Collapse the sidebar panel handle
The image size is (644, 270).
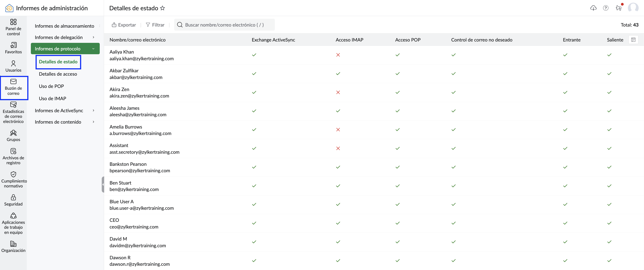coord(103,184)
